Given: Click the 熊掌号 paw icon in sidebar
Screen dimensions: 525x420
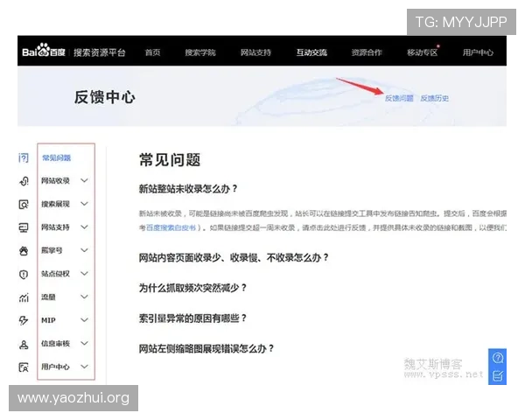Looking at the screenshot, I should (24, 250).
